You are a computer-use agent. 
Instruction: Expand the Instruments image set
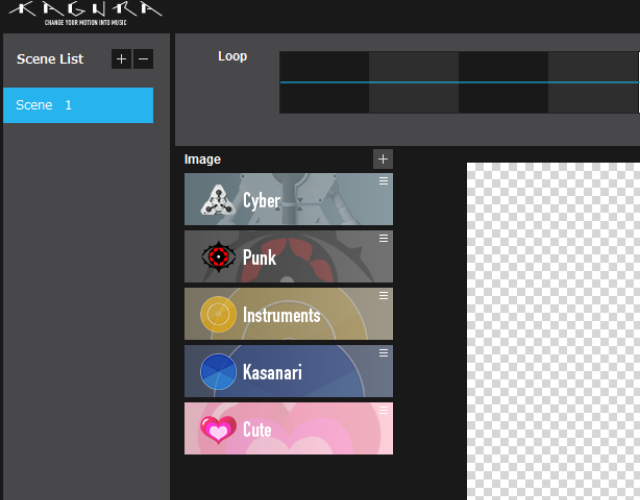(x=289, y=314)
